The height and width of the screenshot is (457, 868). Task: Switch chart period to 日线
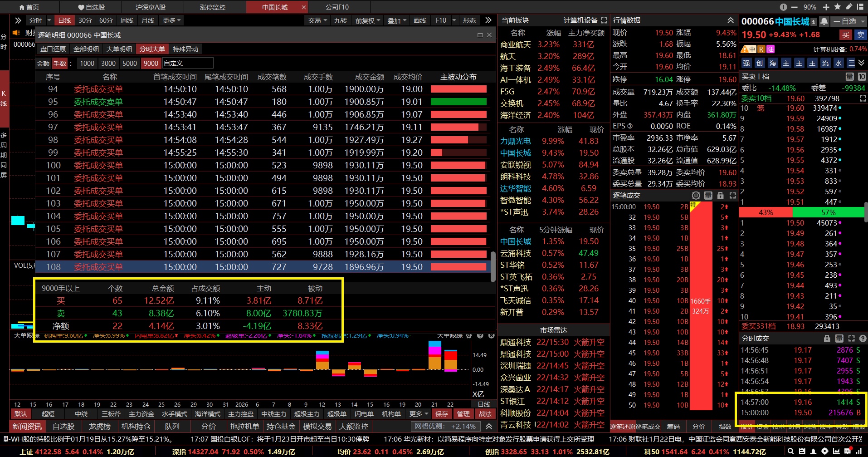pos(64,20)
